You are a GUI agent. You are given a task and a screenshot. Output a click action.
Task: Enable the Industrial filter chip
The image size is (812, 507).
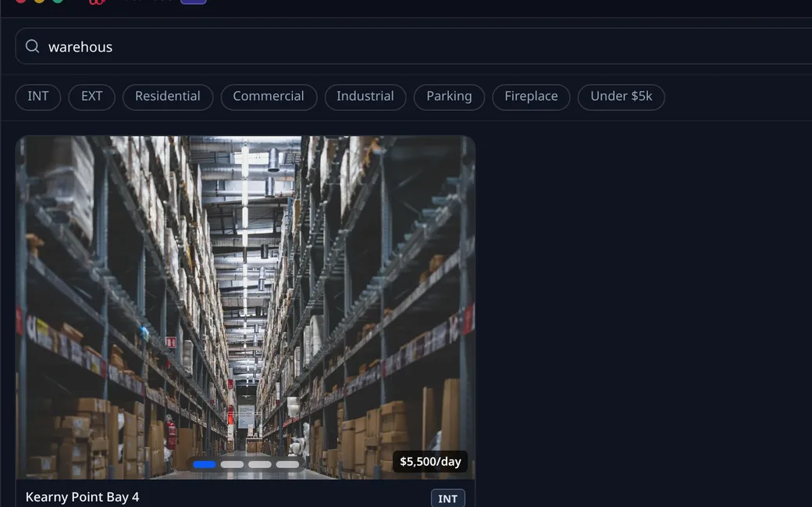point(365,97)
